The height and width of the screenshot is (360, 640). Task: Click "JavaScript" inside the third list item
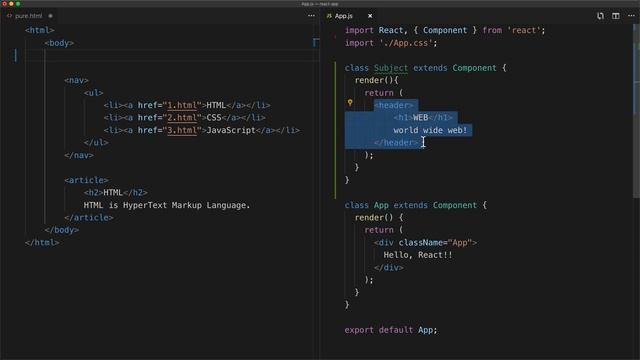[231, 130]
